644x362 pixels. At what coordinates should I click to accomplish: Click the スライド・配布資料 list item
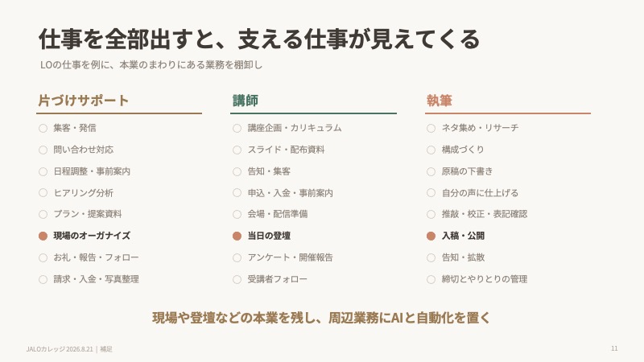pyautogui.click(x=286, y=150)
